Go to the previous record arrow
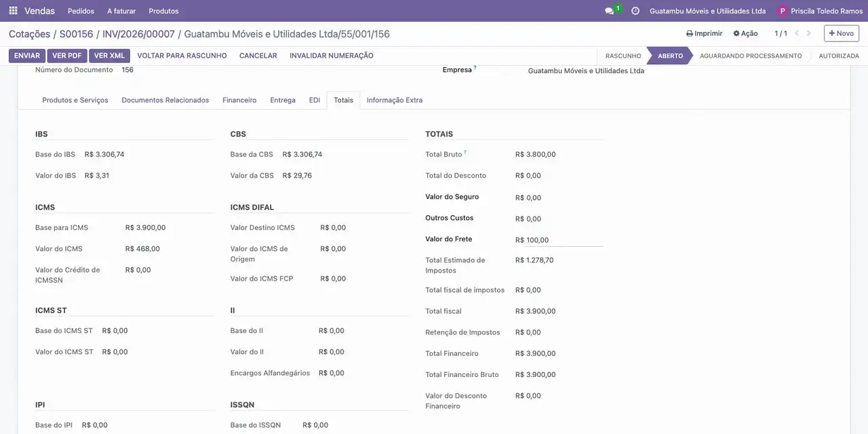The width and height of the screenshot is (868, 434). pyautogui.click(x=797, y=33)
